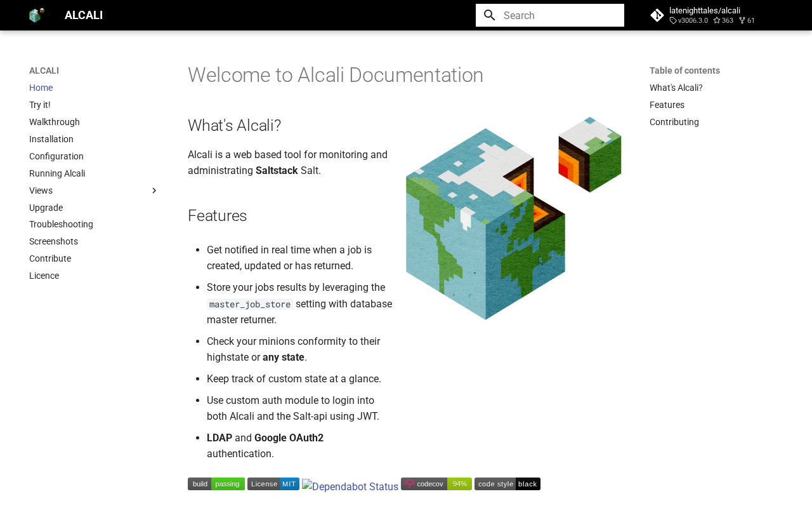Click the forks count 61
The height and width of the screenshot is (508, 812).
747,20
